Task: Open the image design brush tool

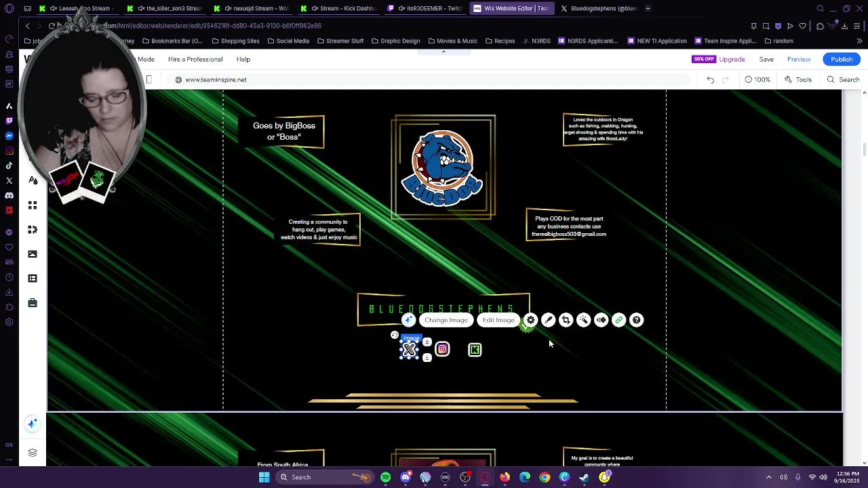Action: pos(549,320)
